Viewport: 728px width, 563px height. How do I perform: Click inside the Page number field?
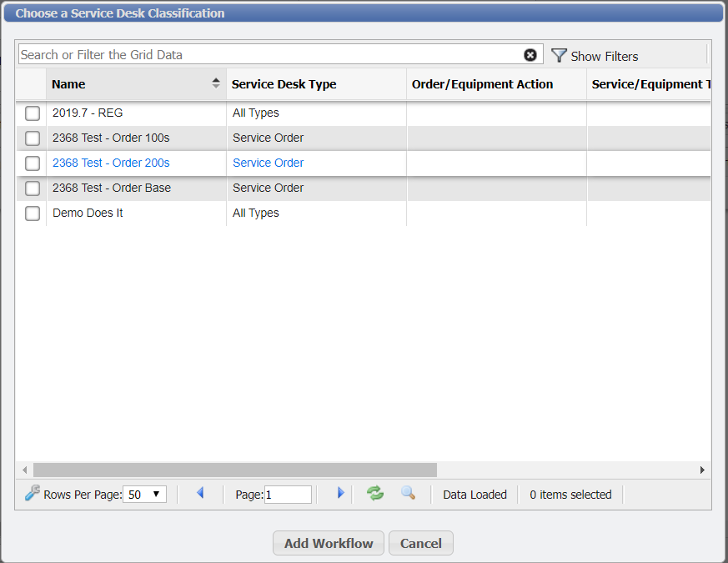pyautogui.click(x=288, y=494)
